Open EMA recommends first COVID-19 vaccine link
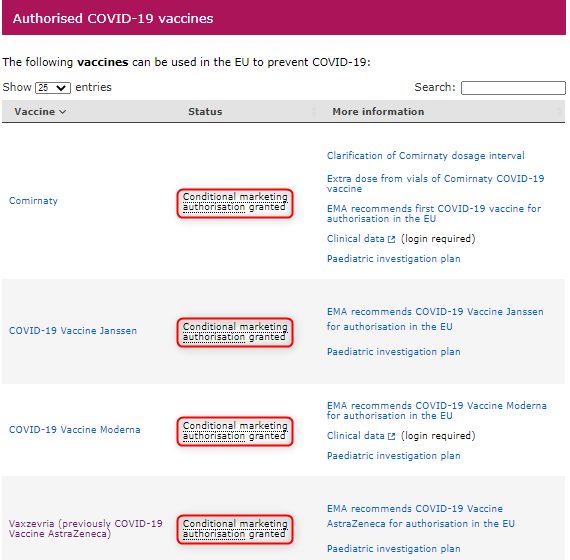This screenshot has width=570, height=560. [x=434, y=213]
